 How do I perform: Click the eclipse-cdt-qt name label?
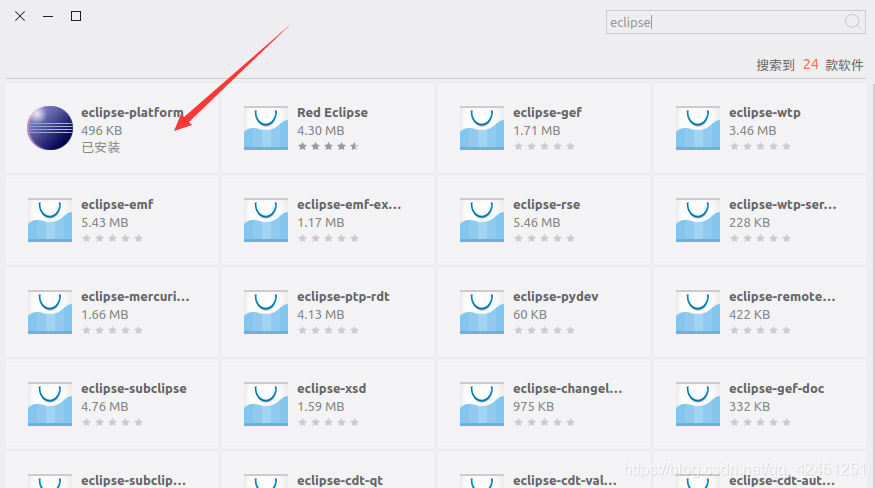(x=340, y=481)
